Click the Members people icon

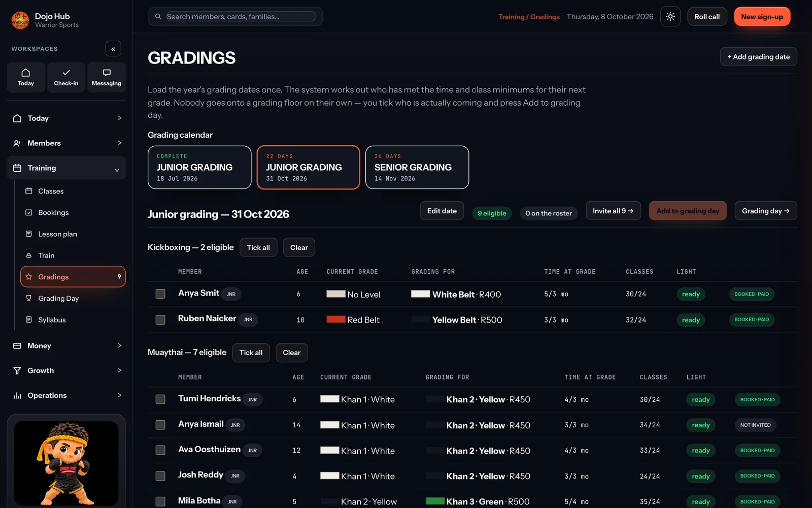pyautogui.click(x=17, y=143)
